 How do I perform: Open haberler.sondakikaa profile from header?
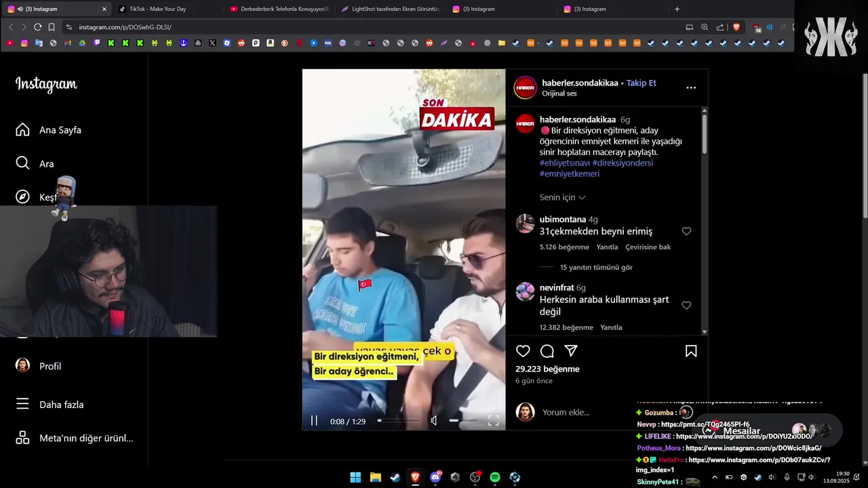[x=580, y=83]
